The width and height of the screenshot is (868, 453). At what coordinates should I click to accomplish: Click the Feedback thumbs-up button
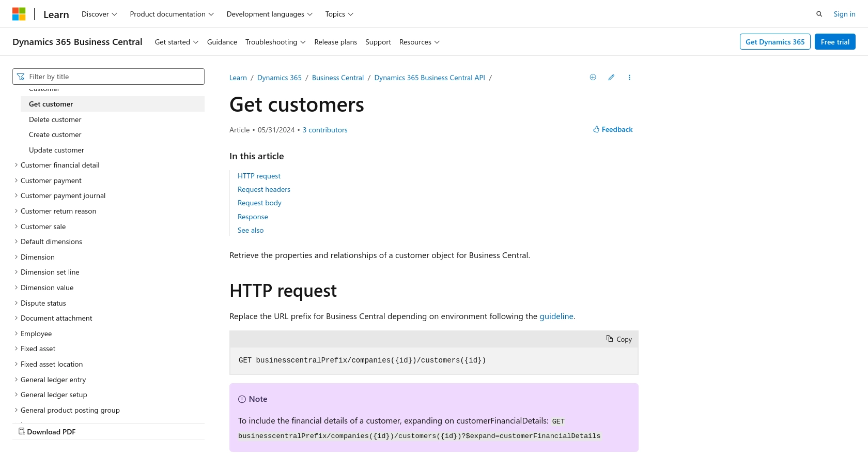click(613, 129)
